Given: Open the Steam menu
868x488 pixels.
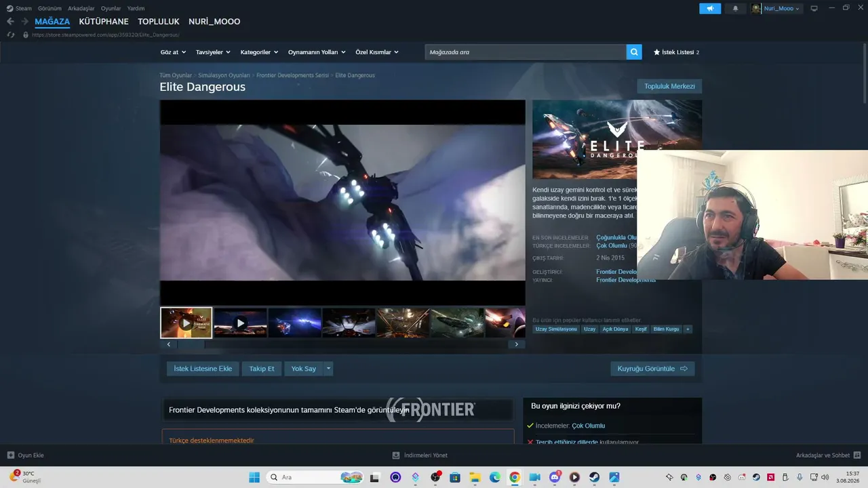Looking at the screenshot, I should pyautogui.click(x=19, y=8).
